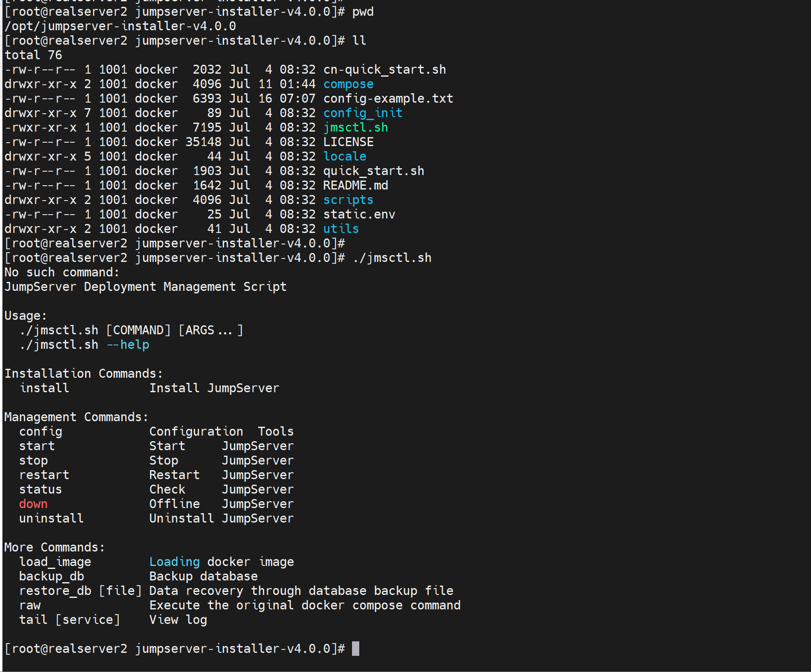Image resolution: width=811 pixels, height=672 pixels.
Task: Click the /opt/jumpserver-installer-v4.0.0 path output
Action: 120,26
